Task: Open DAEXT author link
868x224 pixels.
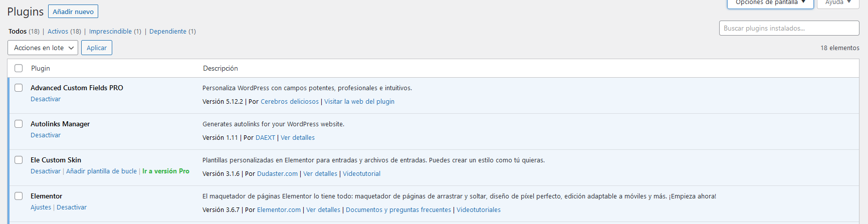Action: 265,137
